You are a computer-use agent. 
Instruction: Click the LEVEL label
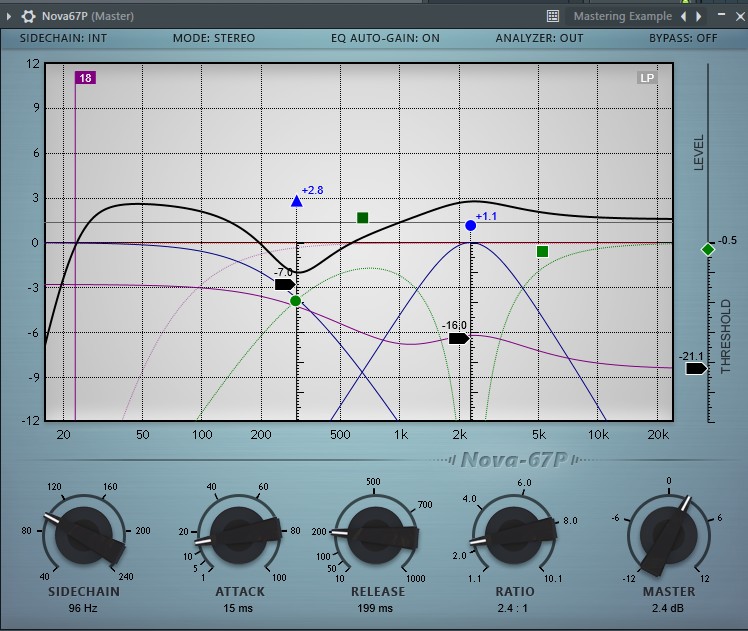click(698, 153)
